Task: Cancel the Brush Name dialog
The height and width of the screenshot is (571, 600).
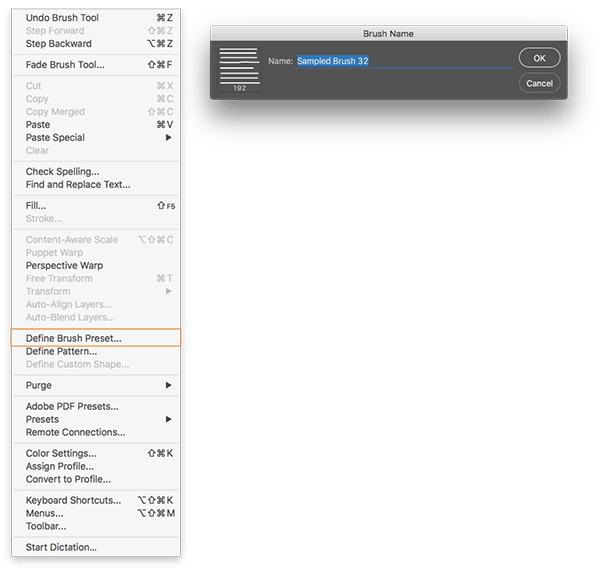Action: pyautogui.click(x=540, y=83)
